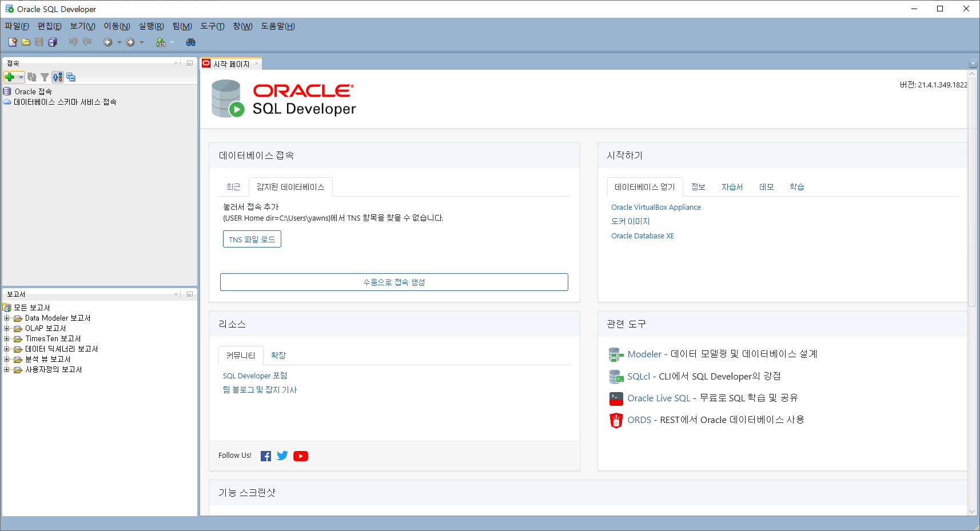980x531 pixels.
Task: Navigate forward with the right arrow icon
Action: (130, 42)
